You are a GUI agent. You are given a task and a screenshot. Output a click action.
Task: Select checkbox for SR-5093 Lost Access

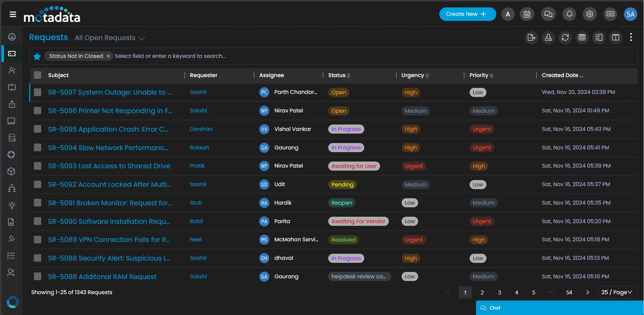pyautogui.click(x=38, y=166)
